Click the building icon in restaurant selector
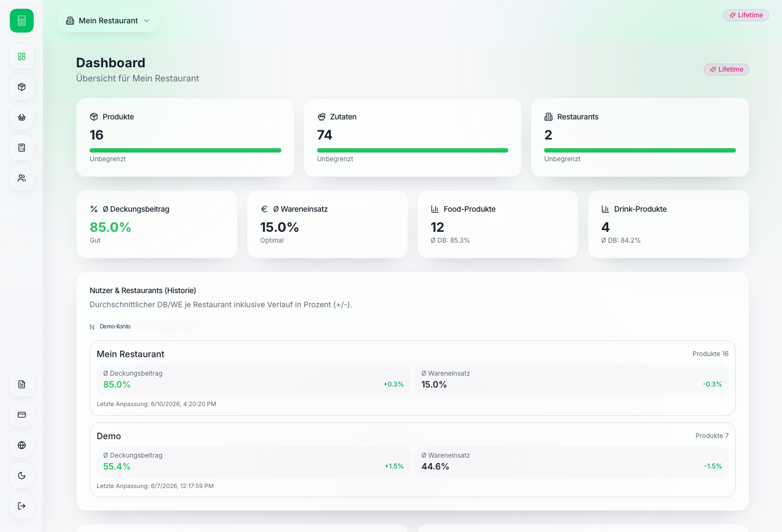 tap(70, 21)
